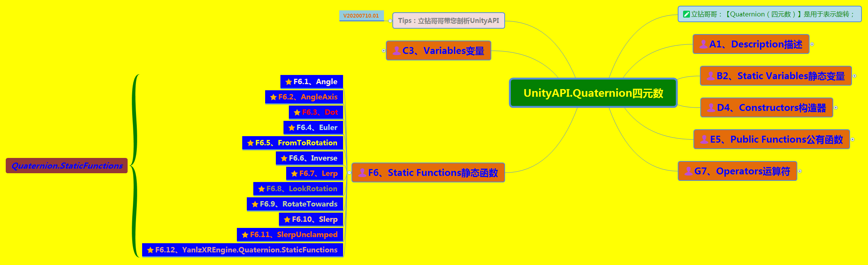Click the star icon beside F6.4 Euler
The width and height of the screenshot is (868, 265).
pyautogui.click(x=292, y=128)
